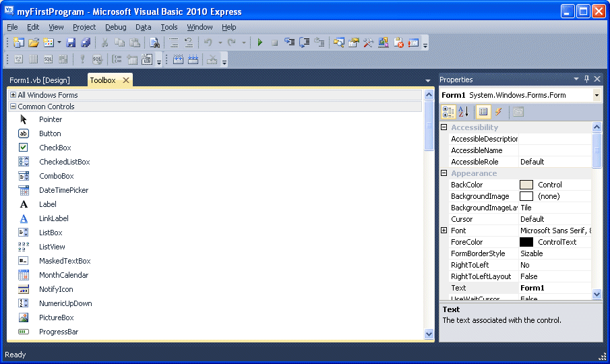Click the Step Into debug icon
Screen dimensions: 610x364
click(289, 42)
